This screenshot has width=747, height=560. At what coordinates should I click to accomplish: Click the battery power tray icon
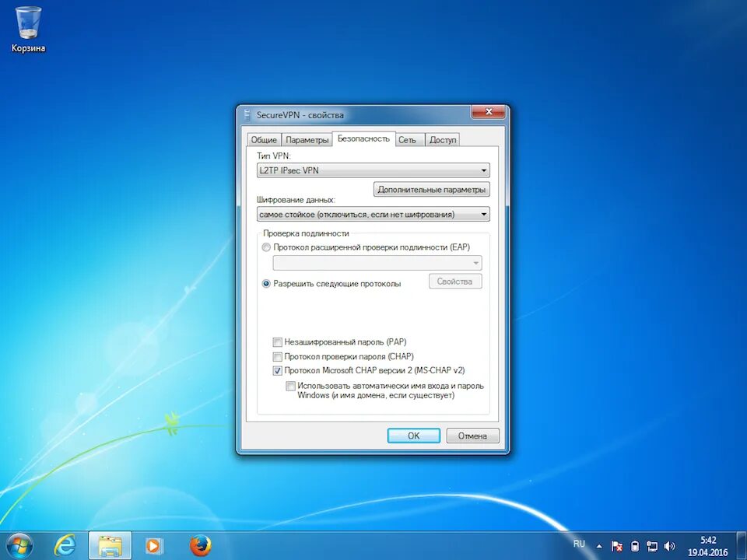pos(635,546)
